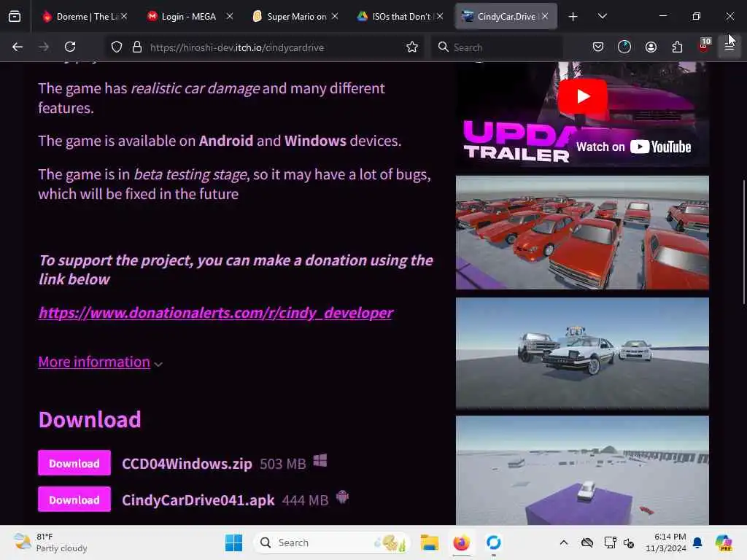Open the notifications bell icon
The width and height of the screenshot is (747, 560).
tap(697, 542)
